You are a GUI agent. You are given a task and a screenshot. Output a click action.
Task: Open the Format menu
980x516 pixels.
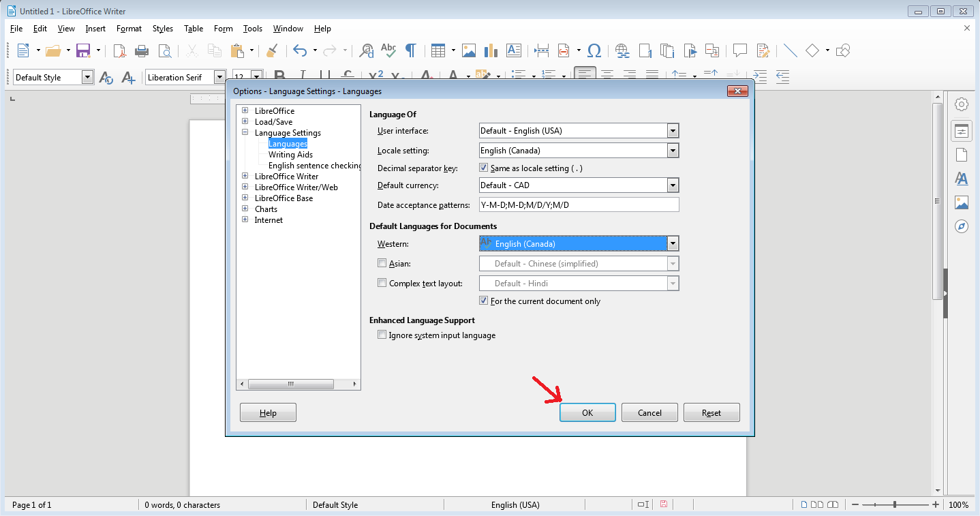(x=129, y=29)
